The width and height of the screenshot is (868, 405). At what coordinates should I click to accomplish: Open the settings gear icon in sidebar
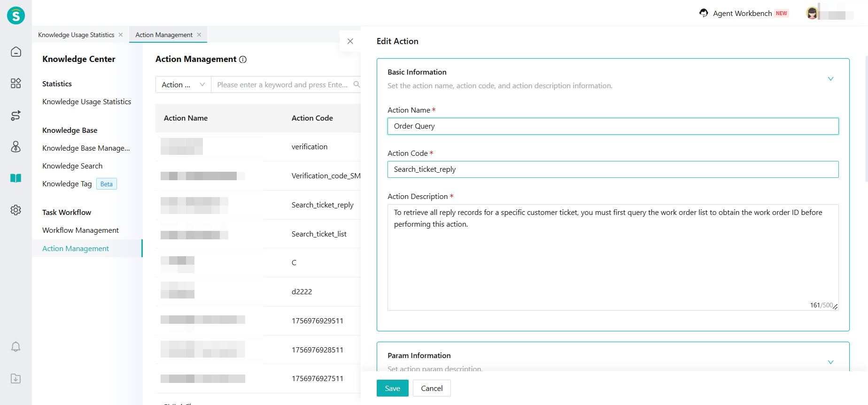16,210
